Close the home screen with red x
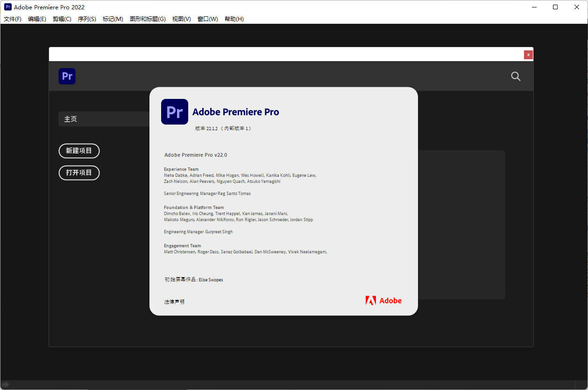 [x=528, y=55]
